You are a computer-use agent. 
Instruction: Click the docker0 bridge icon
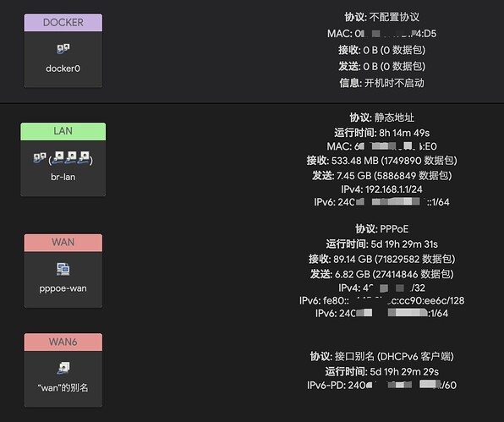point(63,49)
